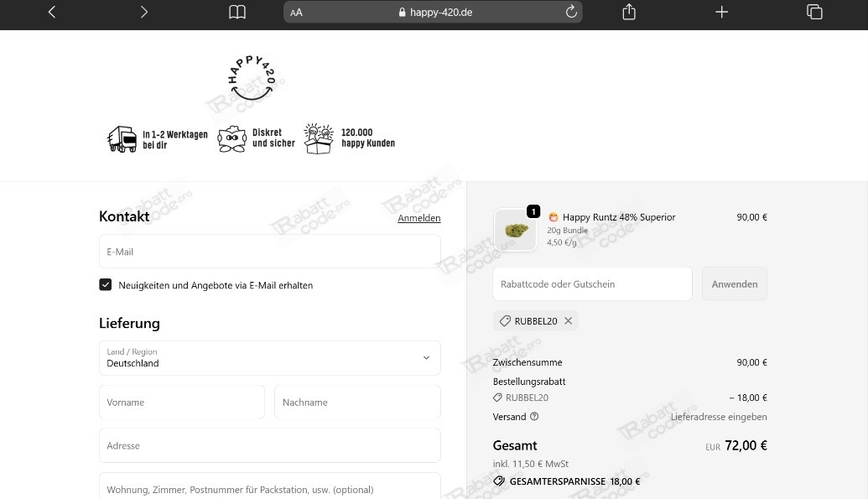Screen dimensions: 868x499
Task: Click the happy Kunden box icon
Action: (319, 138)
